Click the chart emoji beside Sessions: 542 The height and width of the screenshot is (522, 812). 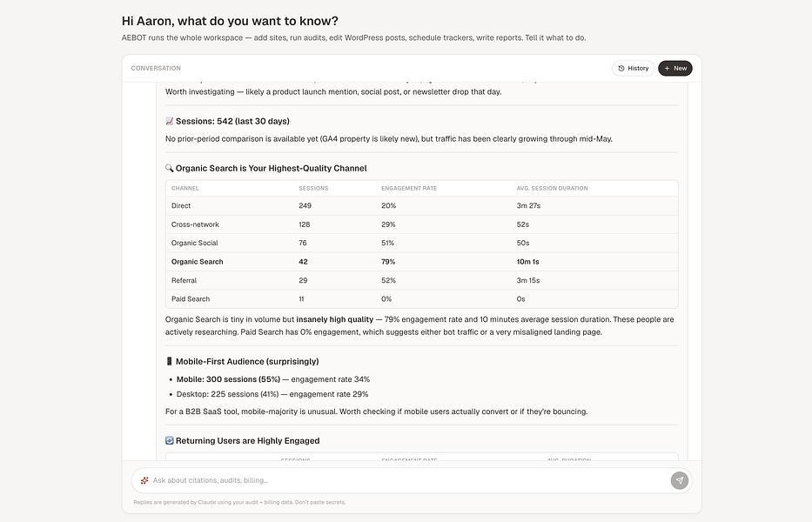click(x=170, y=121)
